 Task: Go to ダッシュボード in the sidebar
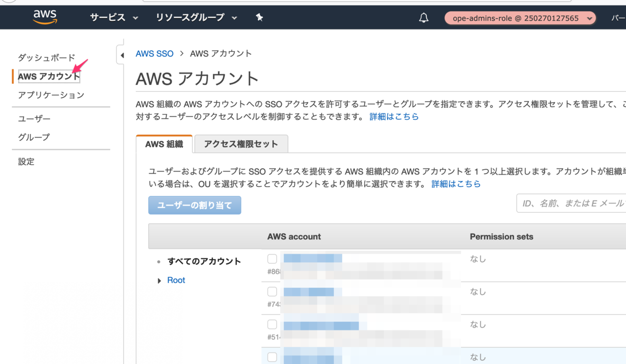click(46, 57)
